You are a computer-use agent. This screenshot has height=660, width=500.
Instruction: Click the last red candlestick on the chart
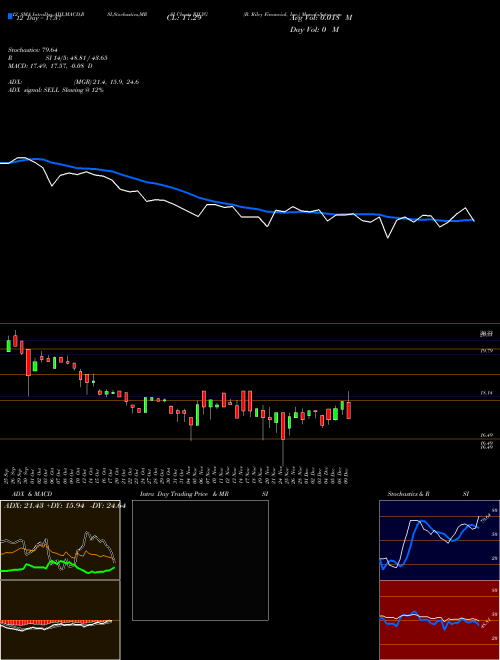click(348, 410)
